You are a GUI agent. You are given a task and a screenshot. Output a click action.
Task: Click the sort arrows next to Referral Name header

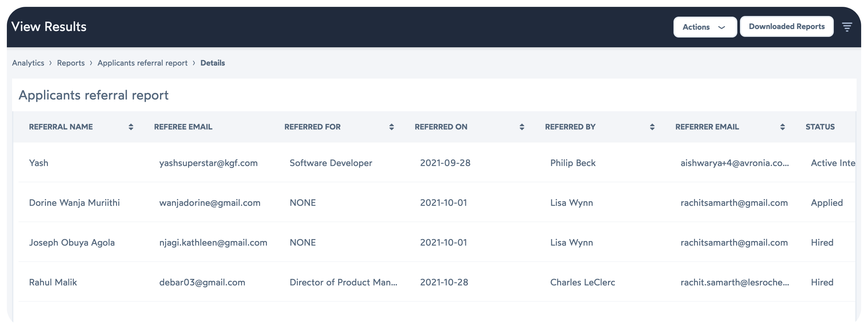(131, 127)
